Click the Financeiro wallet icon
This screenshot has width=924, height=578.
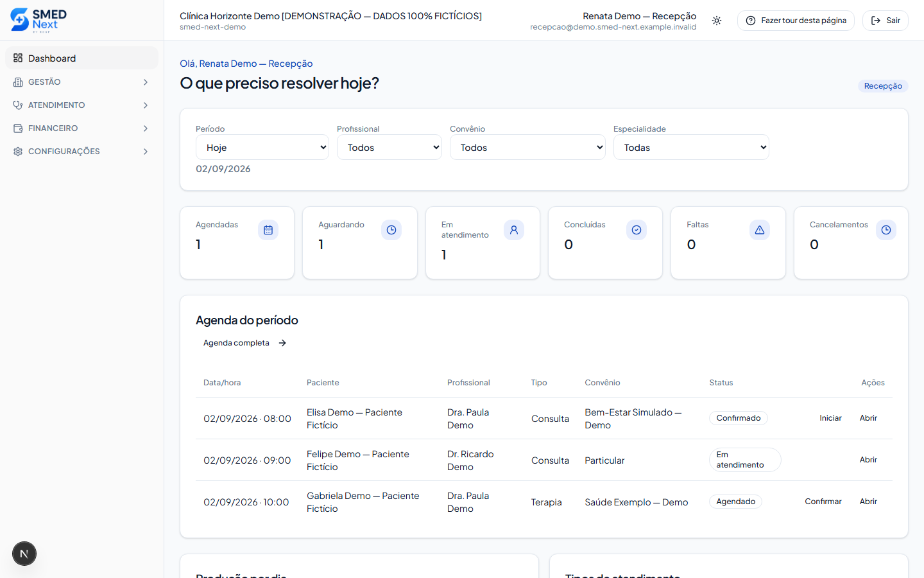click(x=18, y=128)
